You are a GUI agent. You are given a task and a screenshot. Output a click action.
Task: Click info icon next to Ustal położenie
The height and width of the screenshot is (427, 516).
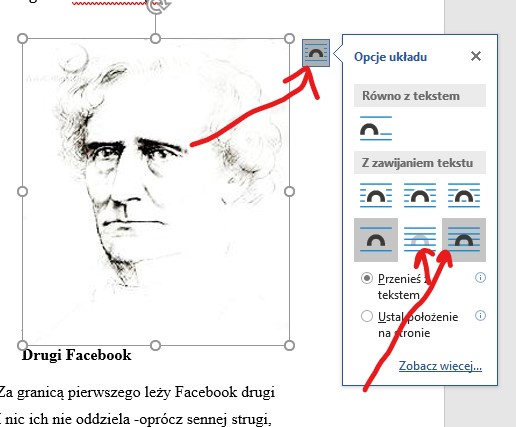point(480,315)
